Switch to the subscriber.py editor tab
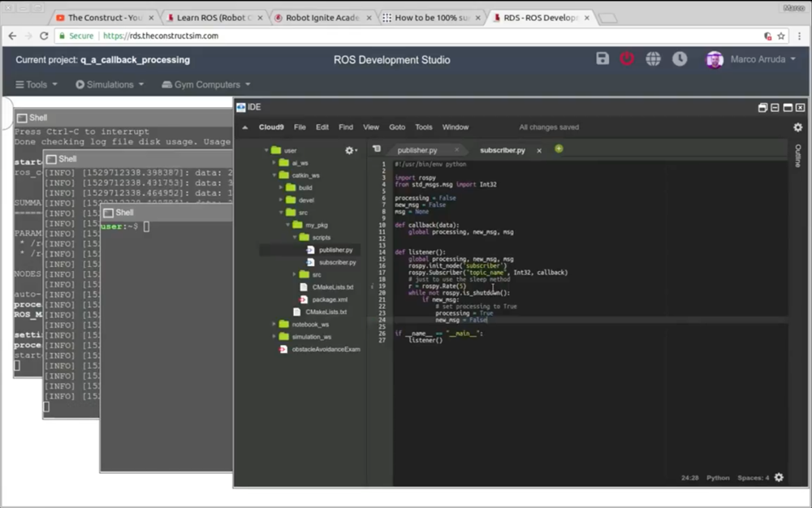Screen dimensions: 812x508 tap(503, 150)
